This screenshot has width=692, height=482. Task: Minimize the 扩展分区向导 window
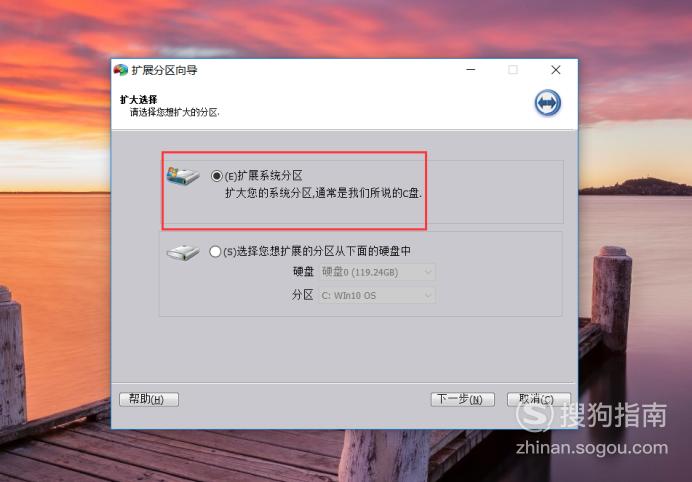pos(471,70)
